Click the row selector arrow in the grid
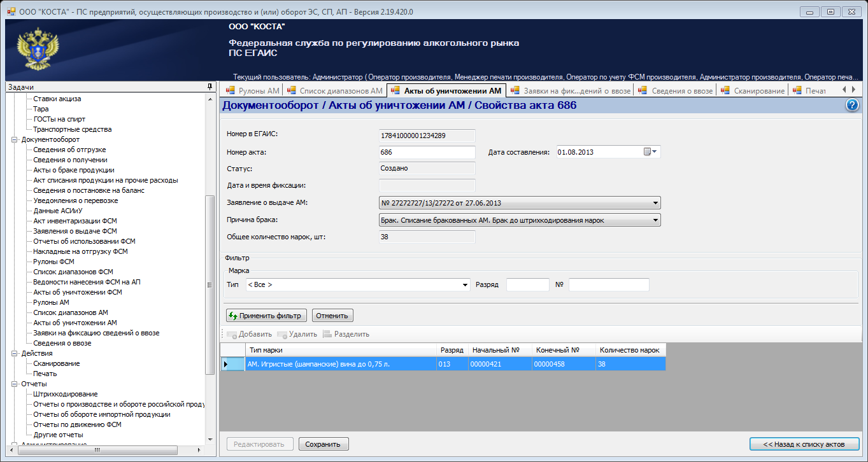Viewport: 868px width, 462px height. [x=225, y=364]
